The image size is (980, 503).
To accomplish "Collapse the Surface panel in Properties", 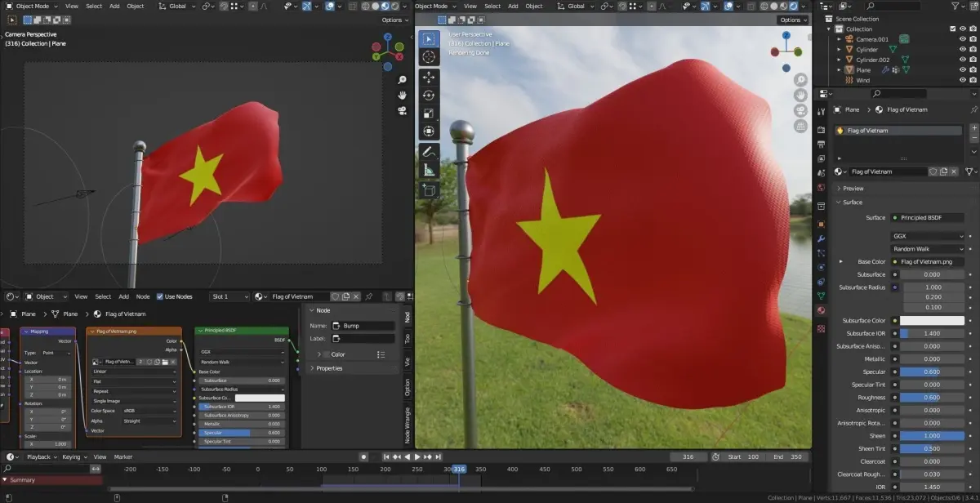I will [x=852, y=202].
